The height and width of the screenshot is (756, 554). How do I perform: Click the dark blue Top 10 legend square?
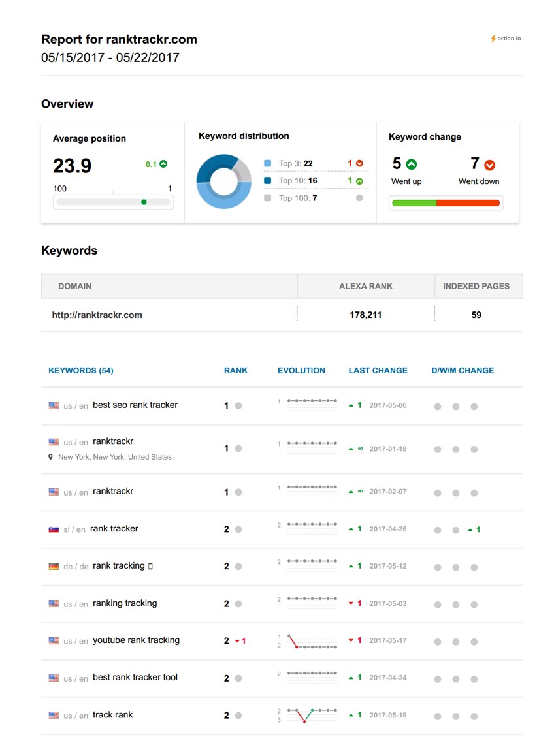tap(267, 180)
